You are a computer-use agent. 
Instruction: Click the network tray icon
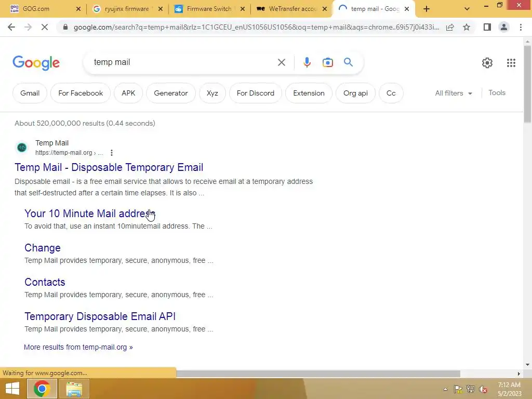(x=471, y=389)
